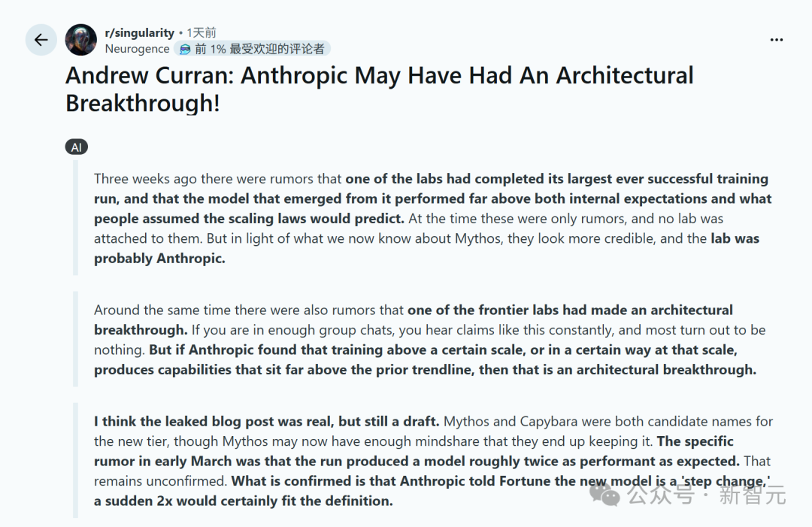Click the Neurogence profile avatar
The image size is (812, 527).
tap(80, 39)
